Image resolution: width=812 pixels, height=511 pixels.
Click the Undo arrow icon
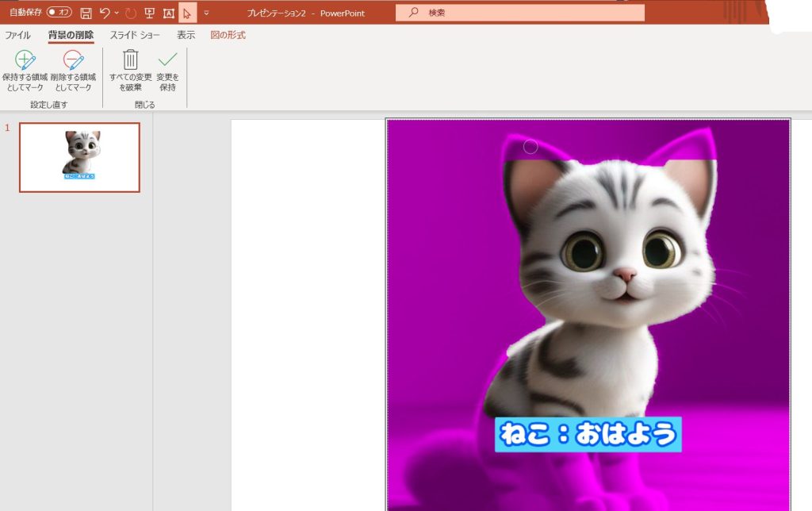(x=105, y=13)
